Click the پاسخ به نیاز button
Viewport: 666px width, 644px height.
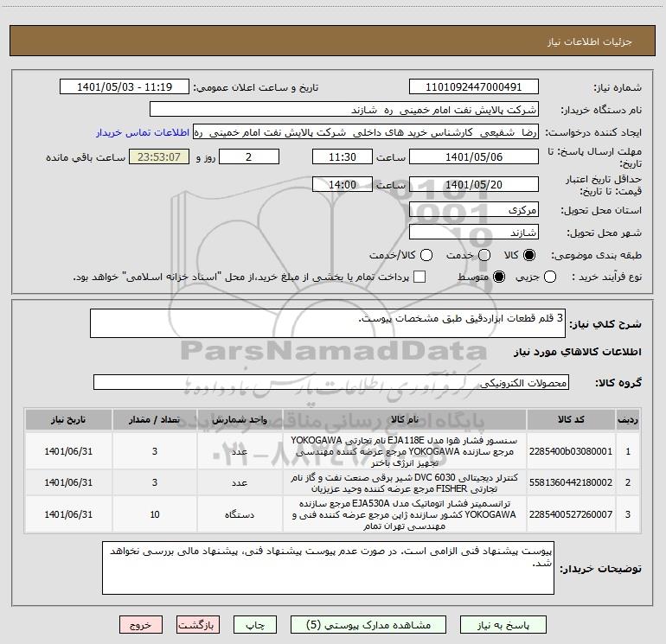[503, 625]
